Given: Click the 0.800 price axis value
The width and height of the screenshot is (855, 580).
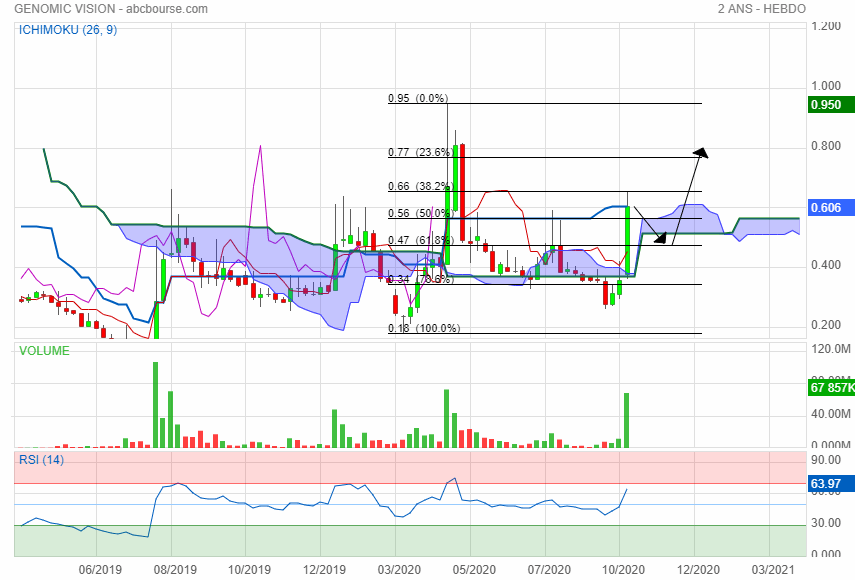Looking at the screenshot, I should pyautogui.click(x=826, y=146).
